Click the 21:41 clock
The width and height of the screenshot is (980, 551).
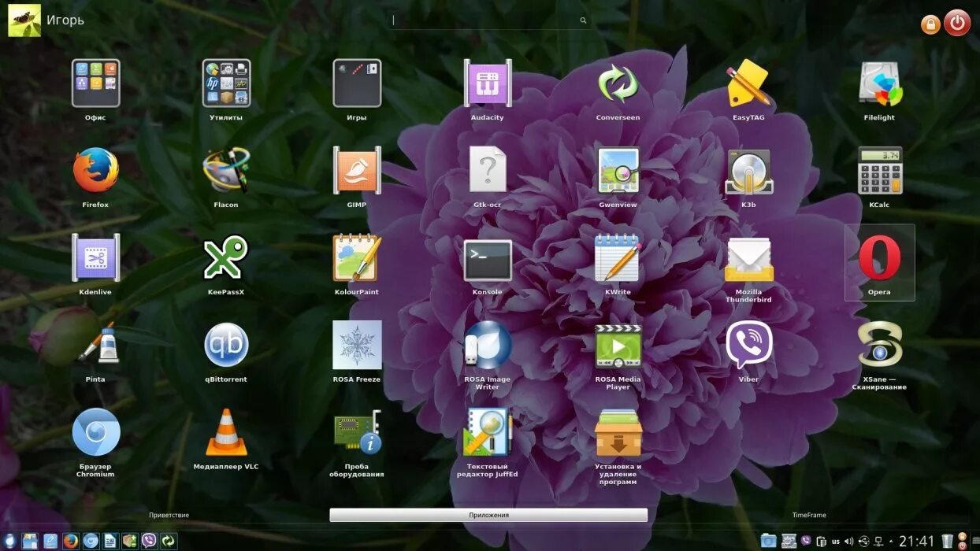pyautogui.click(x=916, y=542)
